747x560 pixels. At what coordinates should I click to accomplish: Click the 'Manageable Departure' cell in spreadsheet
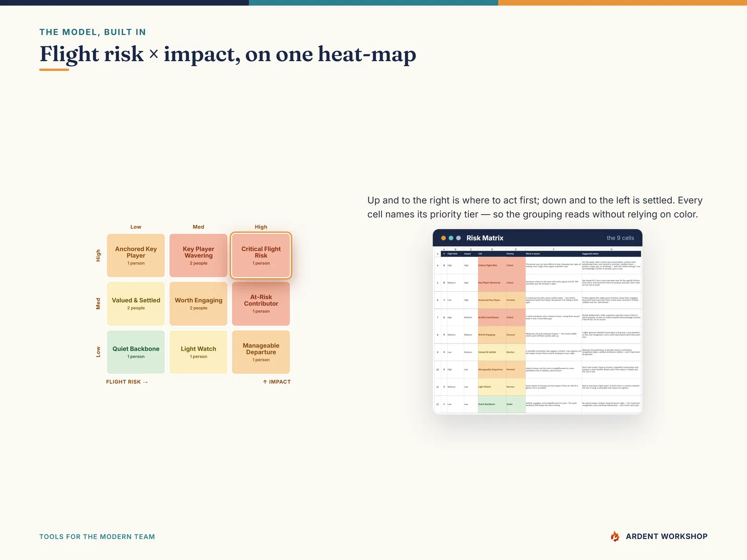click(x=492, y=369)
